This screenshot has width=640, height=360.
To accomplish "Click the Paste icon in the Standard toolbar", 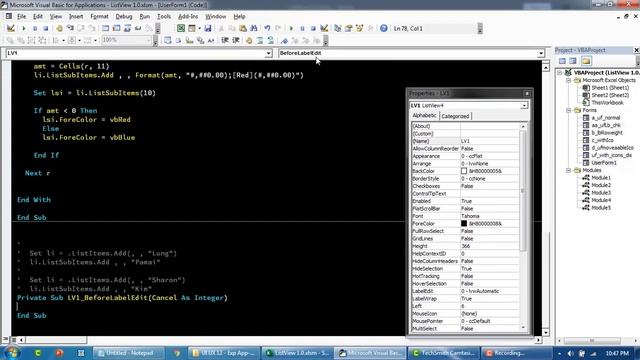I will pyautogui.click(x=243, y=28).
